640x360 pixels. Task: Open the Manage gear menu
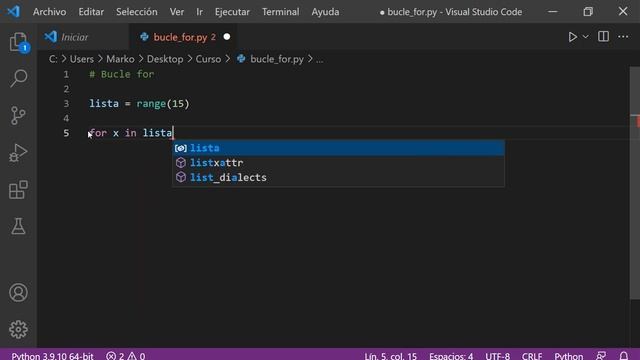[18, 329]
